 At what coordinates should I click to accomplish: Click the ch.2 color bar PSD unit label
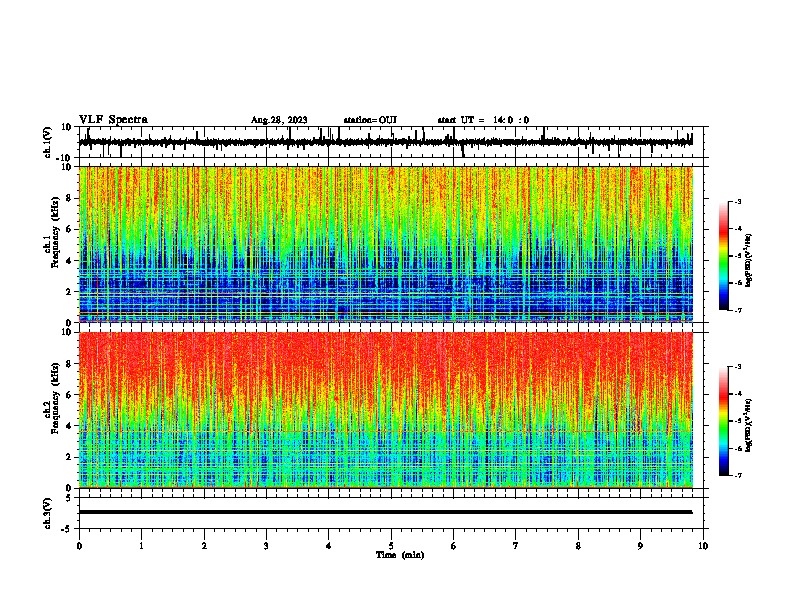point(748,425)
